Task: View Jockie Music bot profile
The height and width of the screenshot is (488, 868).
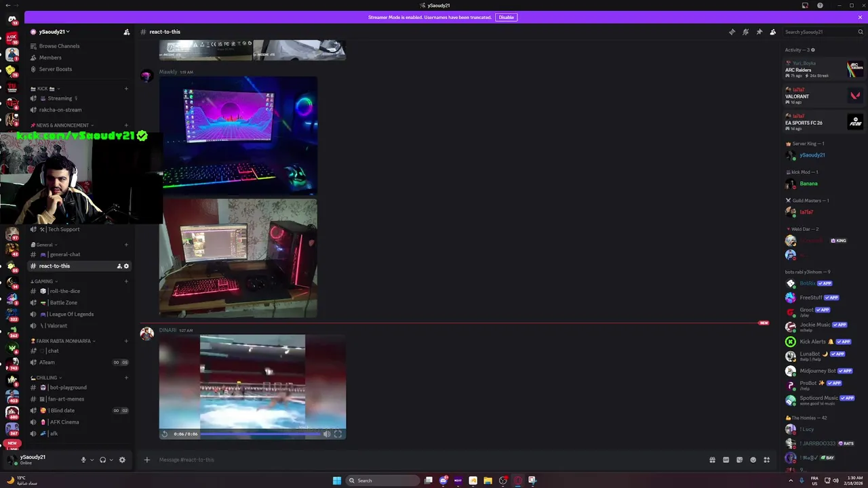Action: tap(824, 327)
